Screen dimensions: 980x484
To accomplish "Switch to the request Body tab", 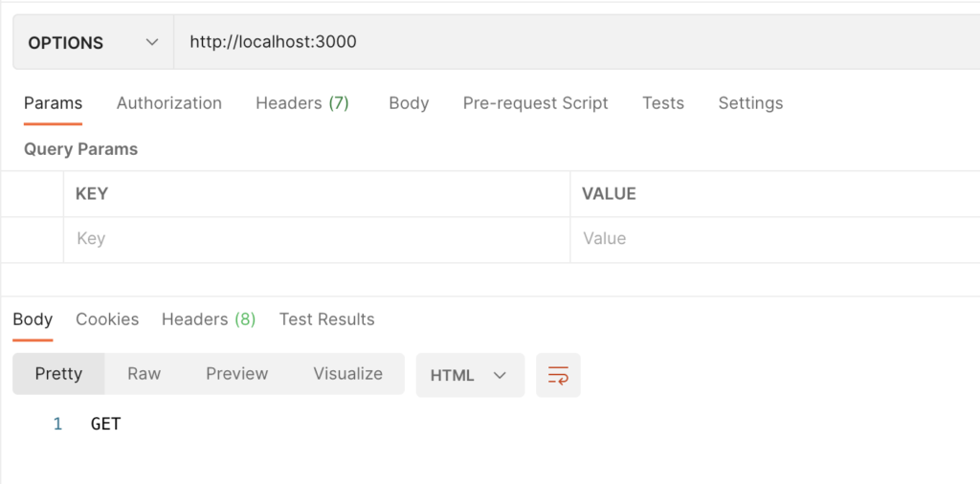I will coord(409,103).
